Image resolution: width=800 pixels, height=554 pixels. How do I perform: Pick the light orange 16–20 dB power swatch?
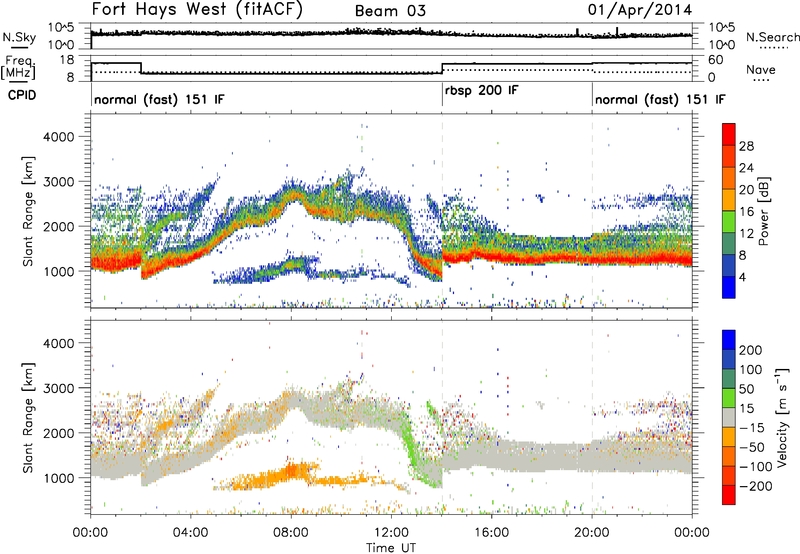coord(729,199)
